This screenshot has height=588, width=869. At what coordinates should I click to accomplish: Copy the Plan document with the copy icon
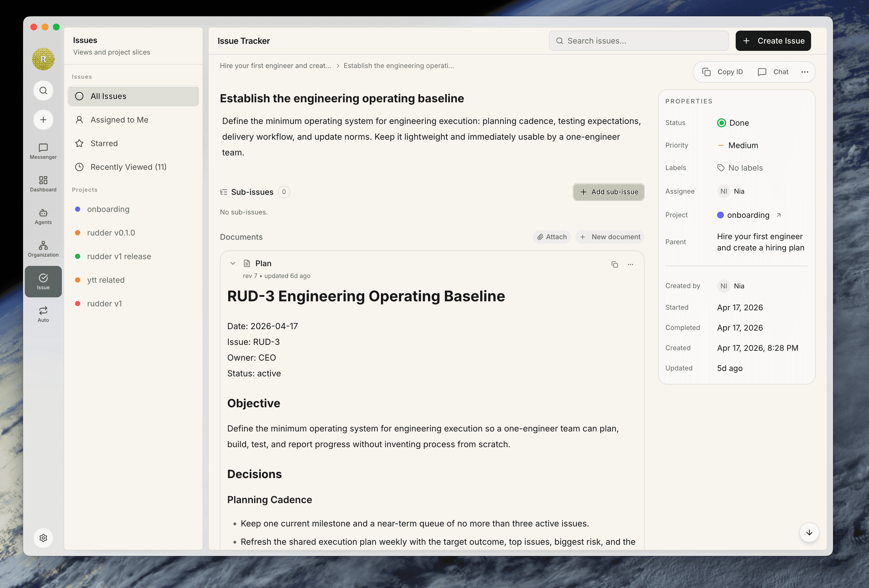tap(614, 264)
